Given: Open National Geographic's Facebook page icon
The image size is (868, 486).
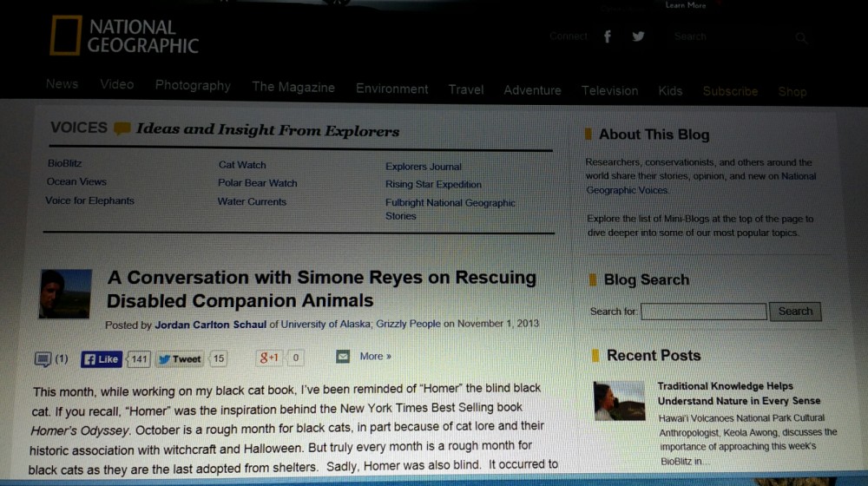Looking at the screenshot, I should 608,36.
